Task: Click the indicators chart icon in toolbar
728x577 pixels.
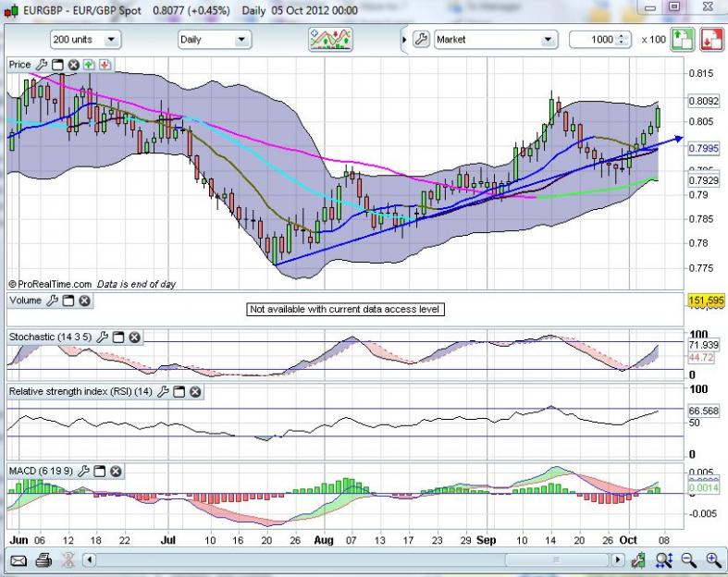Action: tap(330, 40)
